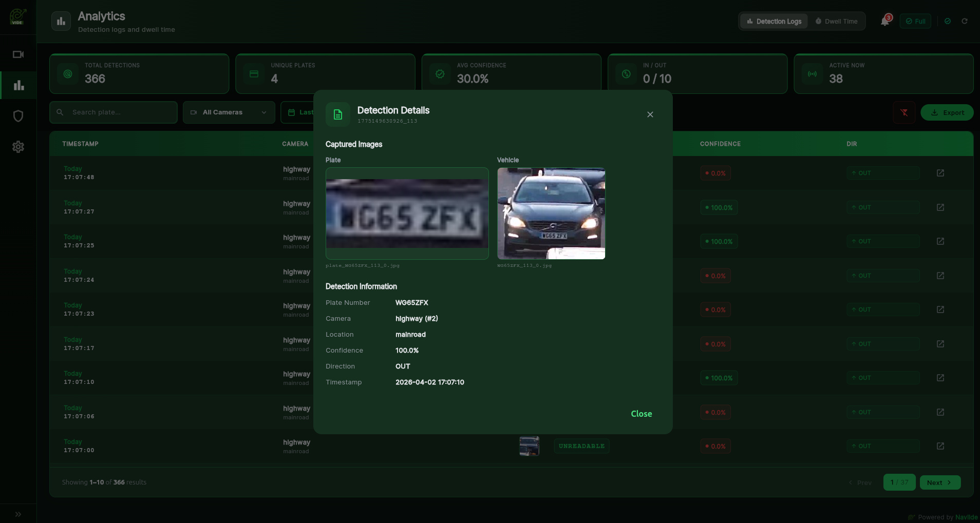This screenshot has height=523, width=980.
Task: Go to the next results page
Action: (939, 482)
